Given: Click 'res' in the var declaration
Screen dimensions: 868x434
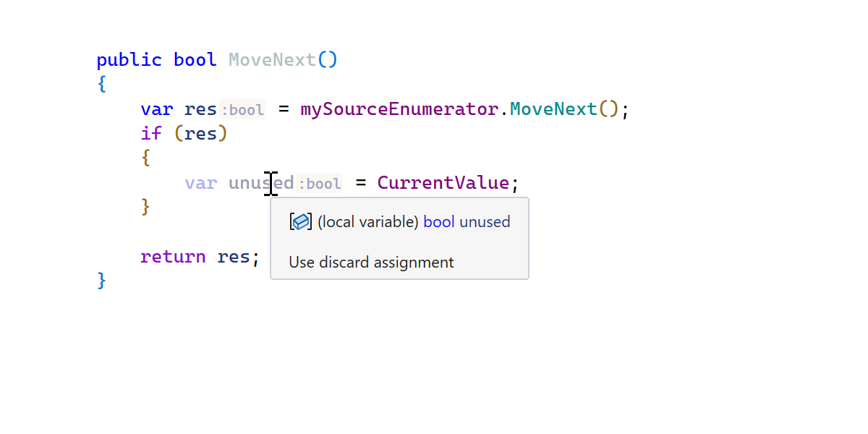Looking at the screenshot, I should (200, 110).
